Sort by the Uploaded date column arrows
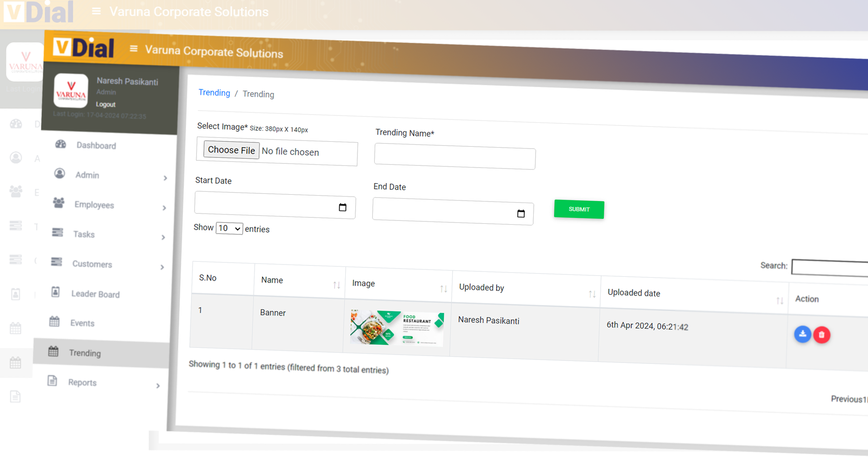868x457 pixels. pos(780,300)
